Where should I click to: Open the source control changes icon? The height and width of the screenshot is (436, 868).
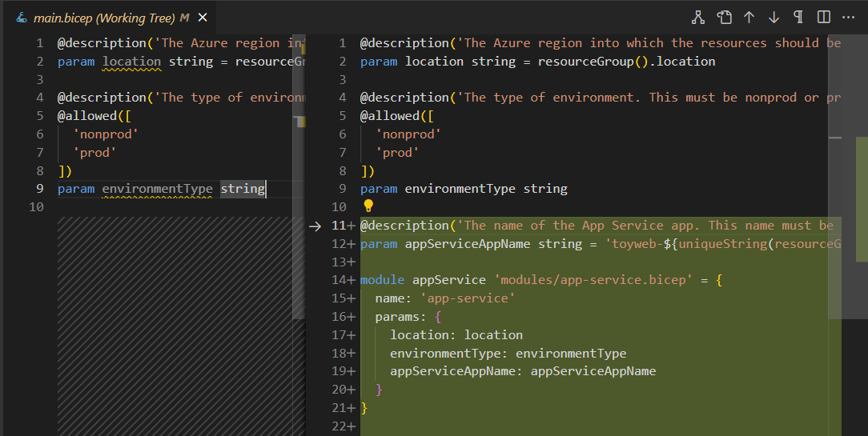[x=698, y=18]
